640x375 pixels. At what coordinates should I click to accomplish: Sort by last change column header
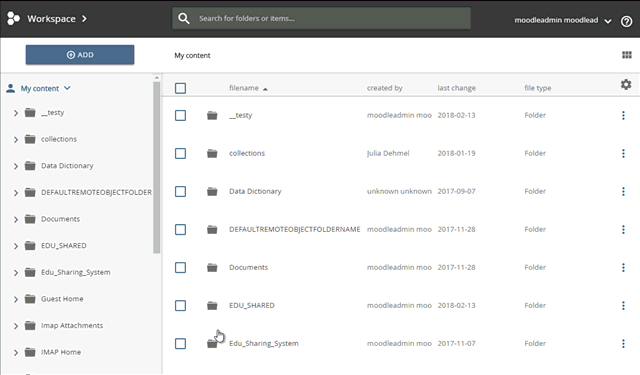(456, 88)
